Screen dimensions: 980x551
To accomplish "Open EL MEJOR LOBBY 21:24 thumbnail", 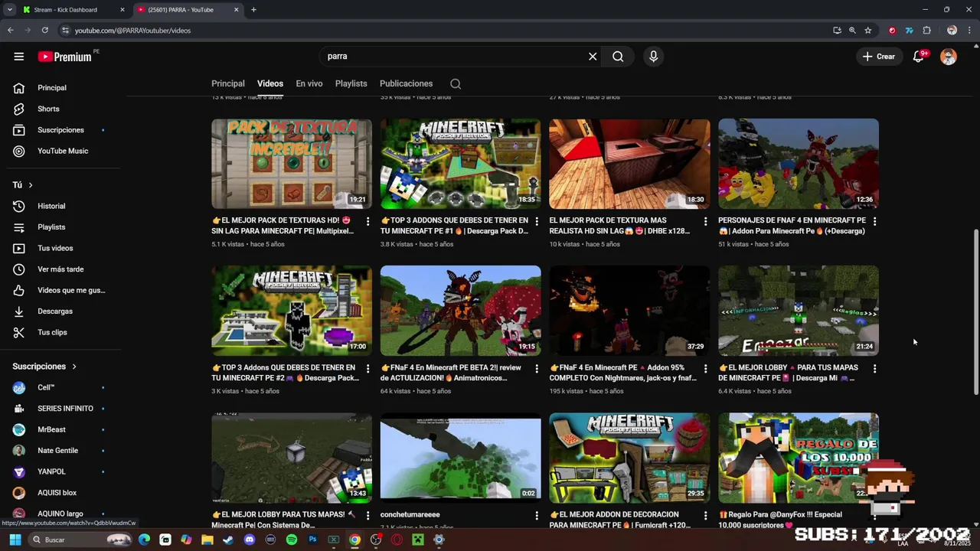I will [x=799, y=311].
